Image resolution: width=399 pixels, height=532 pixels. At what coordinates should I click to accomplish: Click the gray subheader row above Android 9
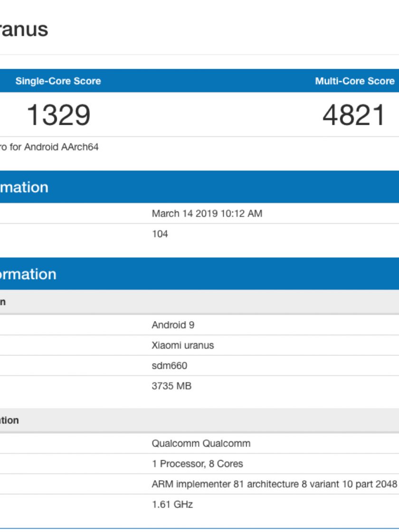[x=190, y=302]
